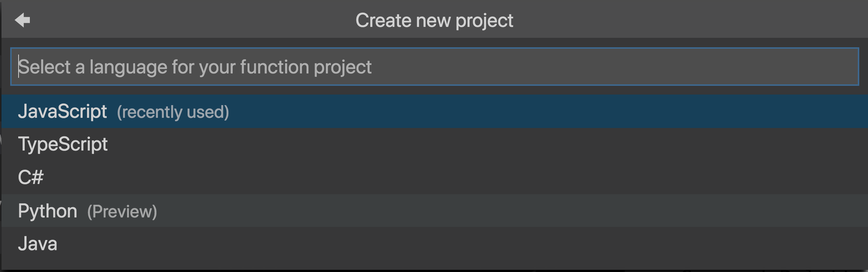The image size is (868, 272).
Task: Choose Java from the language list
Action: coord(38,244)
